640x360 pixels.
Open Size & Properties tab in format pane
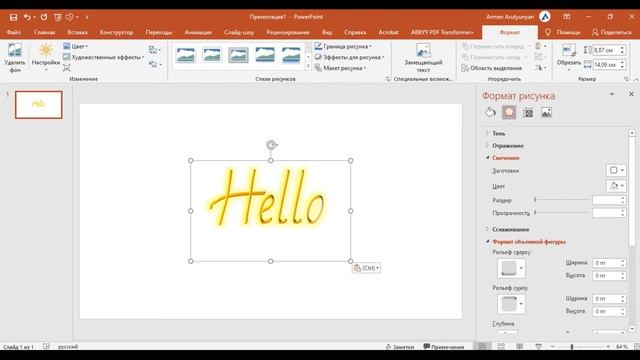click(528, 113)
